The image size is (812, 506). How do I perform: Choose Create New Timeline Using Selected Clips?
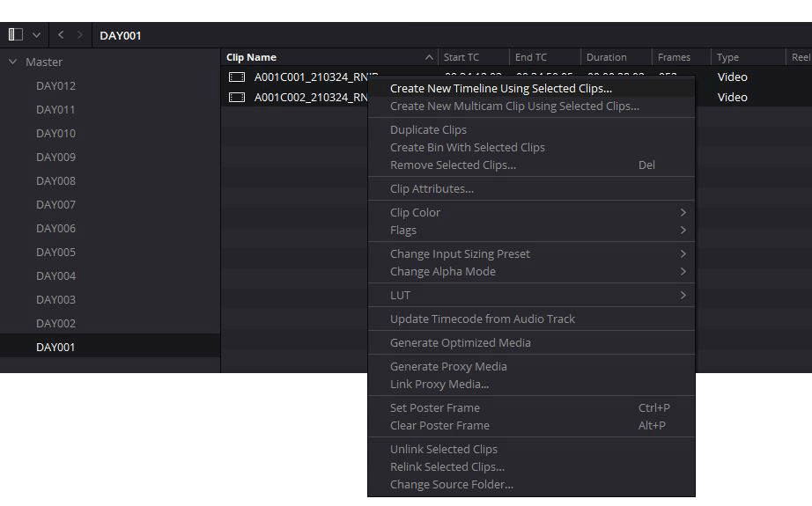click(500, 88)
